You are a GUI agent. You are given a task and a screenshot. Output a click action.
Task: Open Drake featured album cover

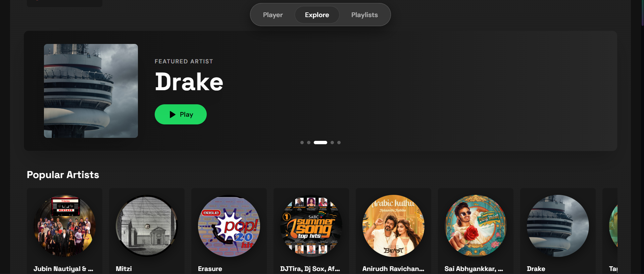pyautogui.click(x=91, y=91)
